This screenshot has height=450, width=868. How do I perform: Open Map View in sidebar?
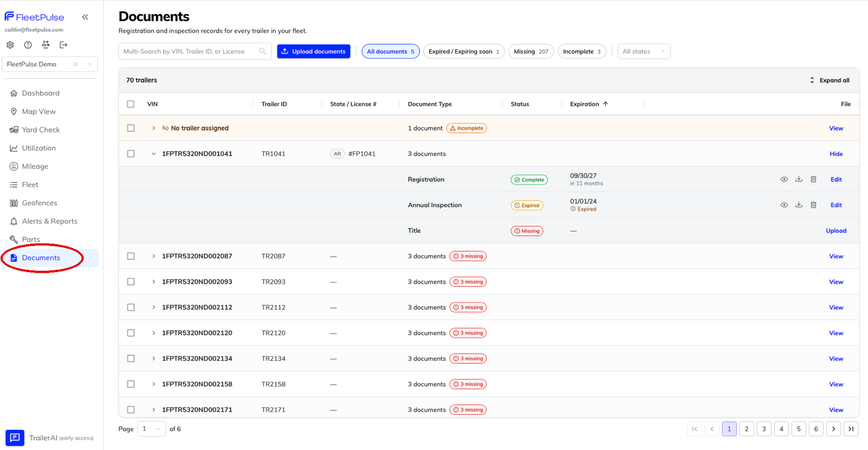pos(39,112)
